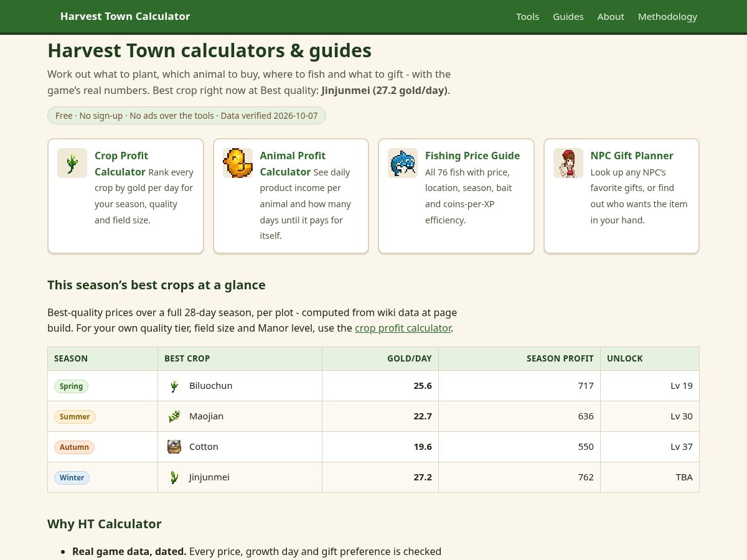The height and width of the screenshot is (560, 747).
Task: Open the Crop Profit Calculator card title
Action: click(121, 164)
